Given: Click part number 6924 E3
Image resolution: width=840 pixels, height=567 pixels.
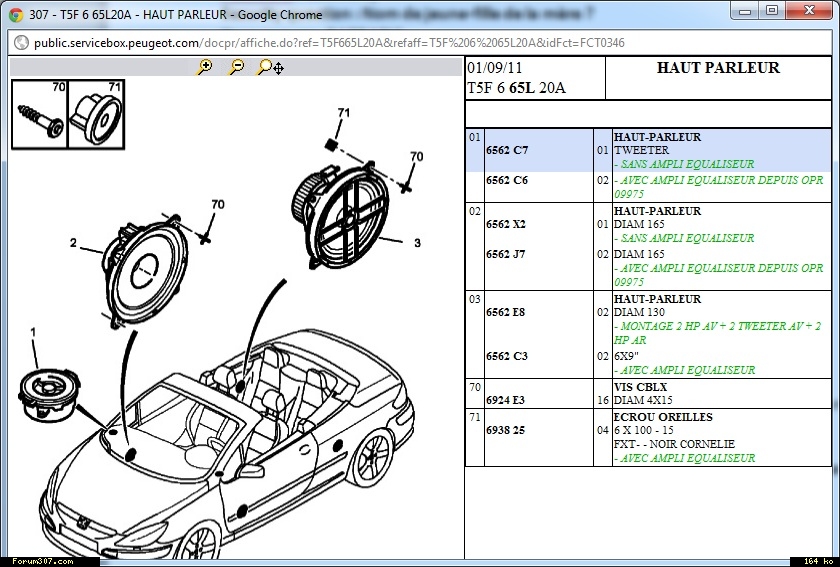Looking at the screenshot, I should tap(505, 400).
